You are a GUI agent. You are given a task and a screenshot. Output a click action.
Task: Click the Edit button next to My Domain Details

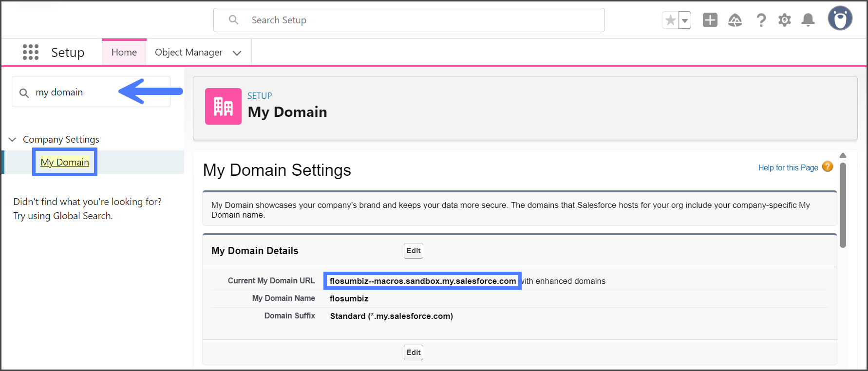[413, 251]
